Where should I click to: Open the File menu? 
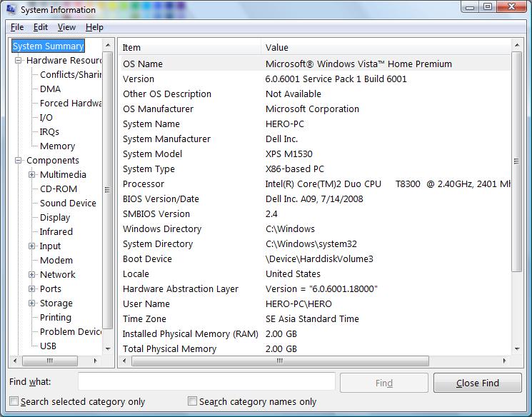click(x=17, y=27)
